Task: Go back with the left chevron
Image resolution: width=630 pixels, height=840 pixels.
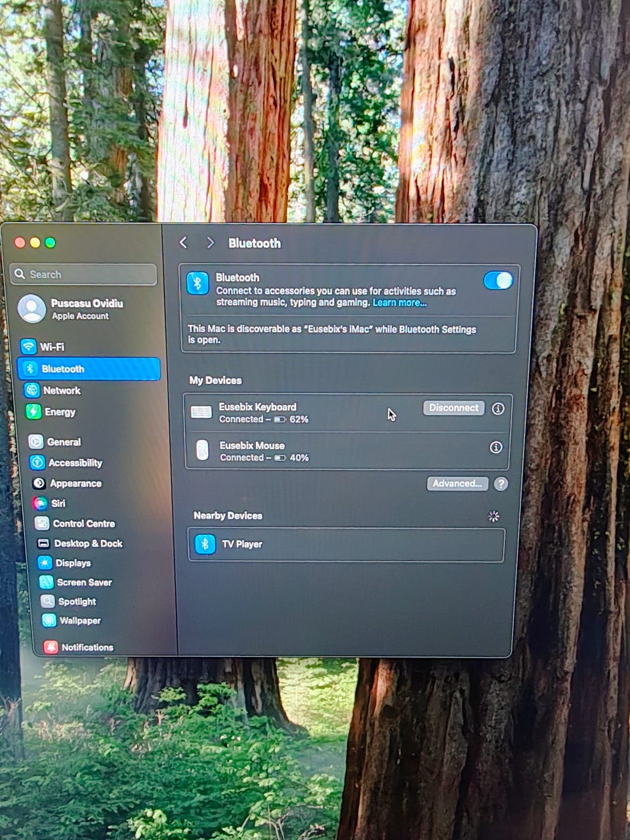Action: tap(184, 243)
